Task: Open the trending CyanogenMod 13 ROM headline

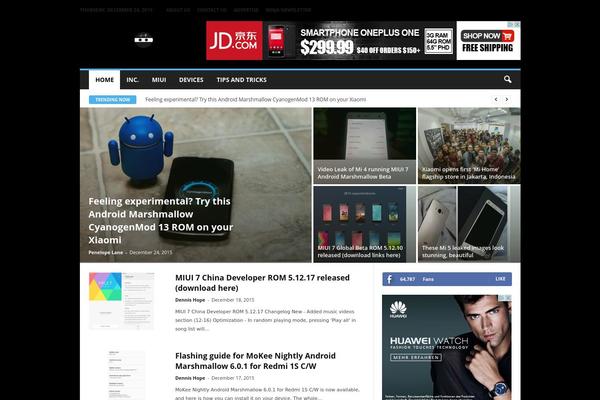Action: pyautogui.click(x=256, y=100)
